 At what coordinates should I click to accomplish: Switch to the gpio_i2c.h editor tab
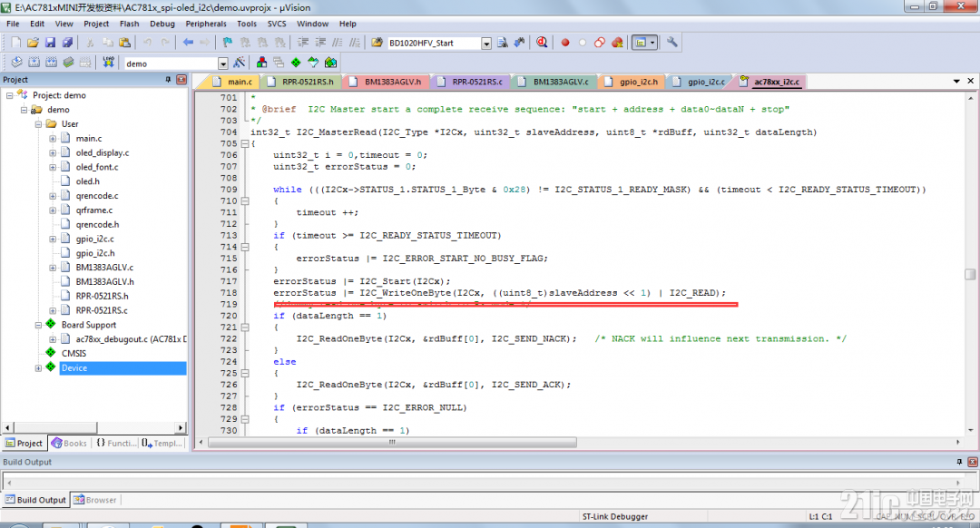632,82
